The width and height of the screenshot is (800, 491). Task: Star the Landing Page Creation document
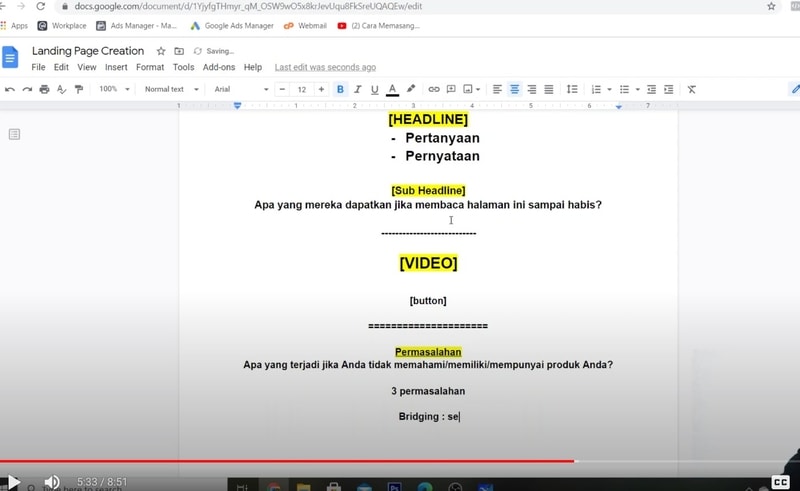click(x=161, y=51)
